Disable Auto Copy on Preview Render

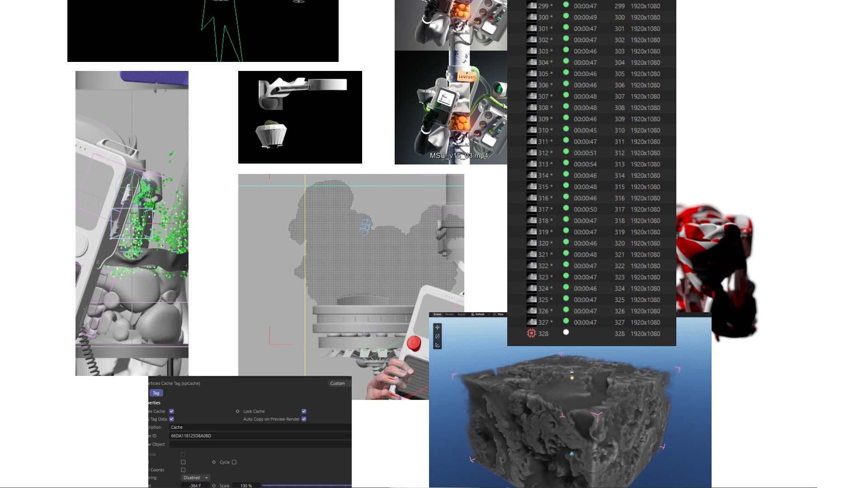click(304, 419)
